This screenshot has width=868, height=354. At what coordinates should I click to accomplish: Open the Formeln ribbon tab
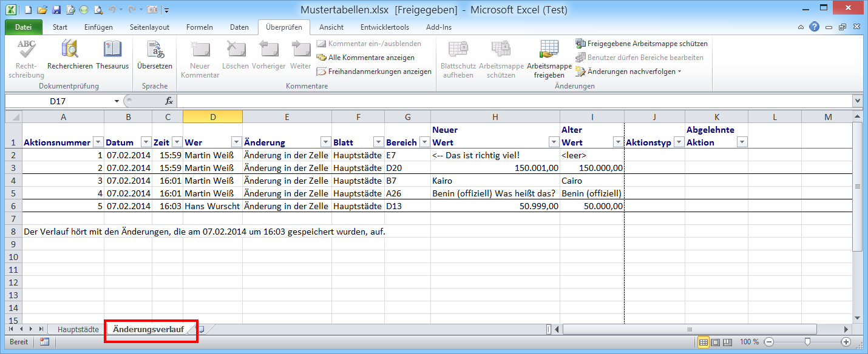pos(199,27)
